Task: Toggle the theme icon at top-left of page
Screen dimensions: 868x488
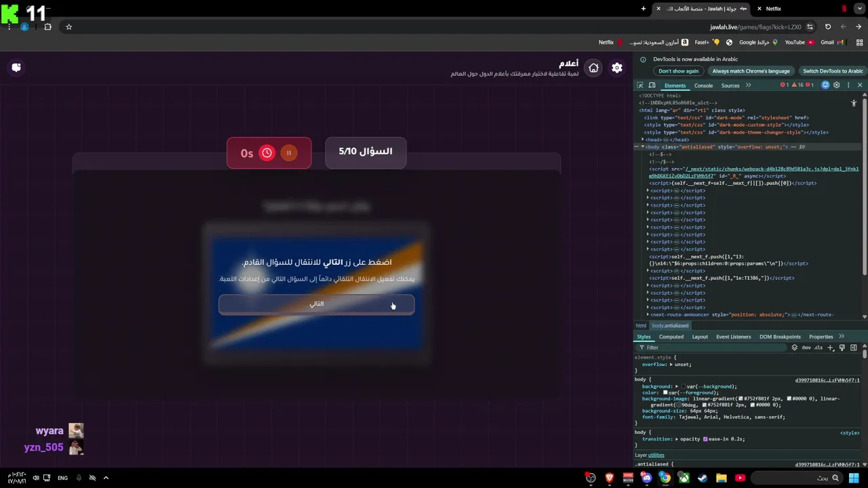Action: pos(16,68)
